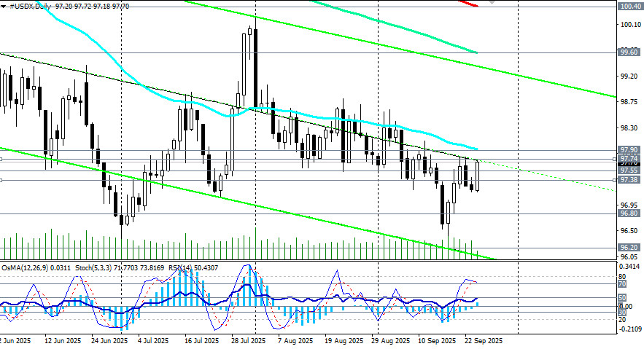The height and width of the screenshot is (349, 644).
Task: Click the left anchor square of the 97.74 line
Action: click(2, 158)
